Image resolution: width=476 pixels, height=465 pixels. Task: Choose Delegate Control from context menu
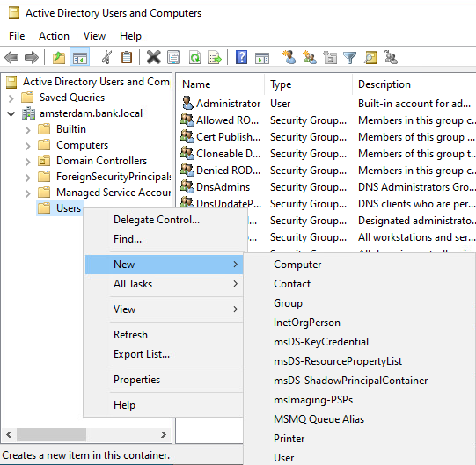pos(165,220)
